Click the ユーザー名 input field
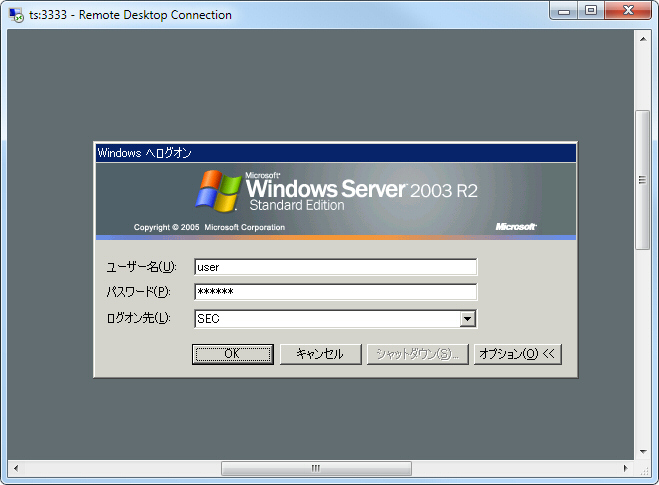Viewport: 659px width, 485px height. tap(335, 267)
